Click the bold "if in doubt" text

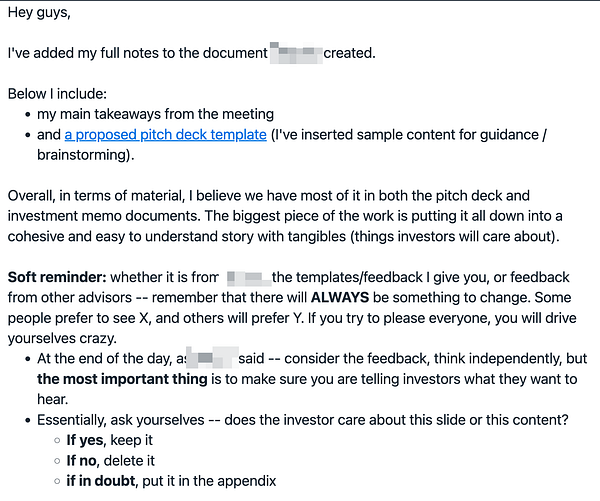coord(101,481)
